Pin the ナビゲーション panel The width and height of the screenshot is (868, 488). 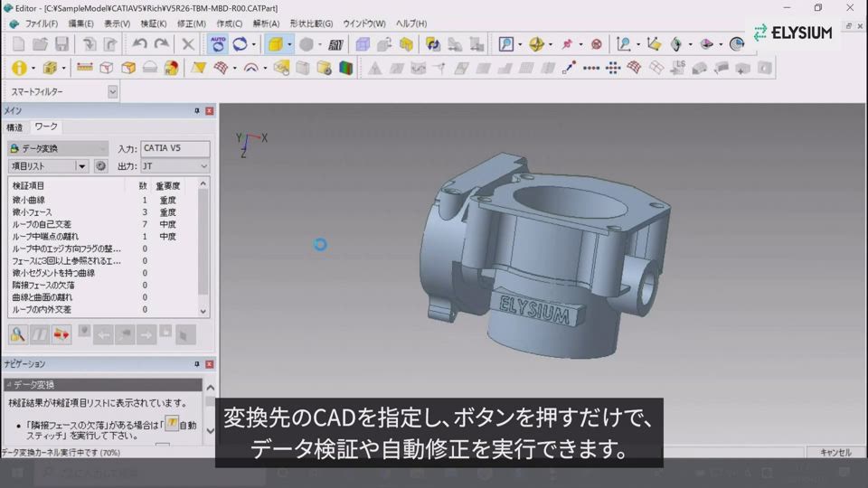tap(196, 364)
